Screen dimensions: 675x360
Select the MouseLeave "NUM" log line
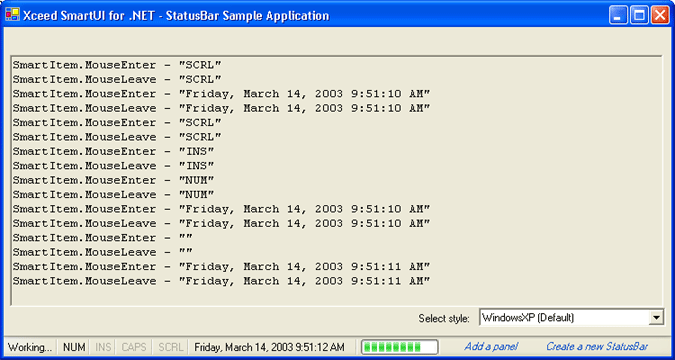coord(113,195)
